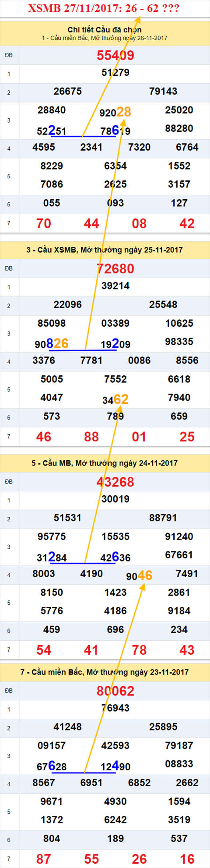Select second prize number 26675
The height and width of the screenshot is (868, 210).
click(68, 92)
